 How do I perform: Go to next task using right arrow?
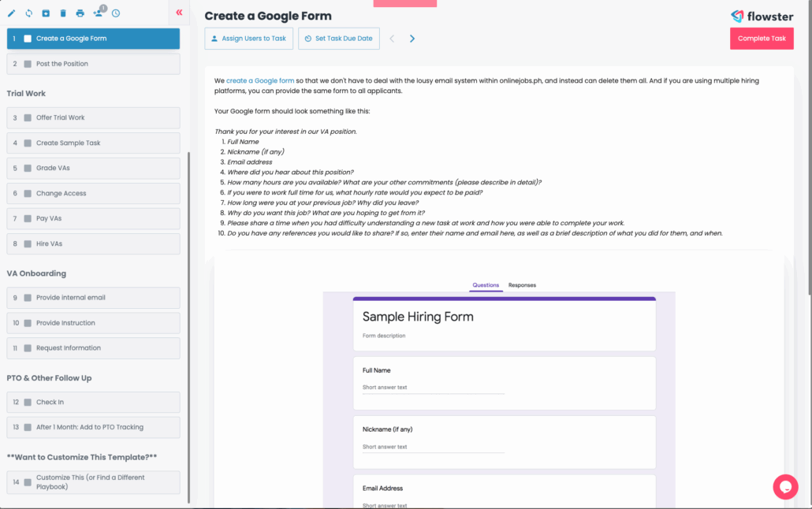[x=412, y=39]
